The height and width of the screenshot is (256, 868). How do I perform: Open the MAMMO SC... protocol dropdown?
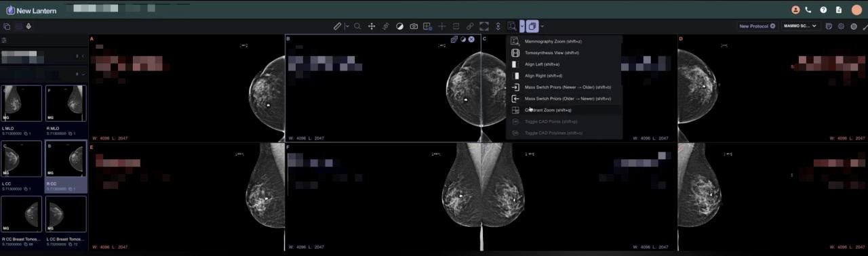coord(800,26)
